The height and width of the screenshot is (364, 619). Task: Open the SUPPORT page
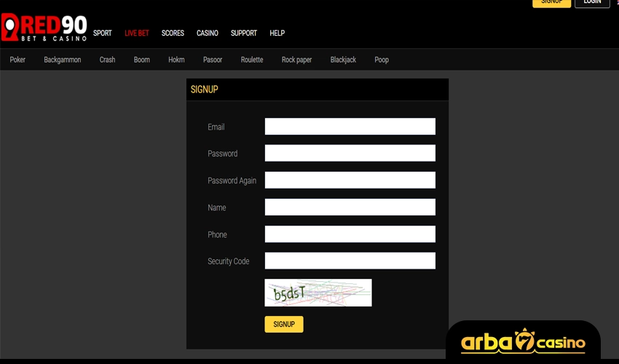pyautogui.click(x=244, y=33)
